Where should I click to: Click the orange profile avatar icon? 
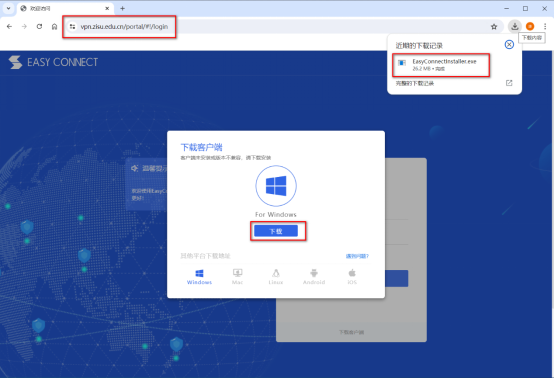[x=530, y=26]
